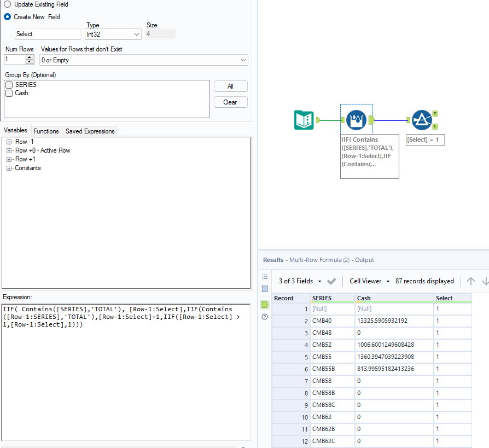Switch to the Functions tab
Screen dimensions: 489x448
[46, 131]
